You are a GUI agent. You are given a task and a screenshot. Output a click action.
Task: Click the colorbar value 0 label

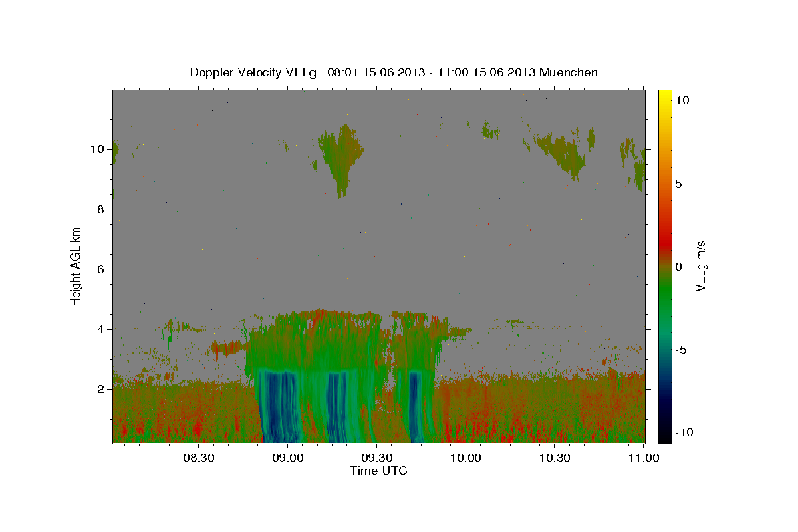(x=679, y=267)
